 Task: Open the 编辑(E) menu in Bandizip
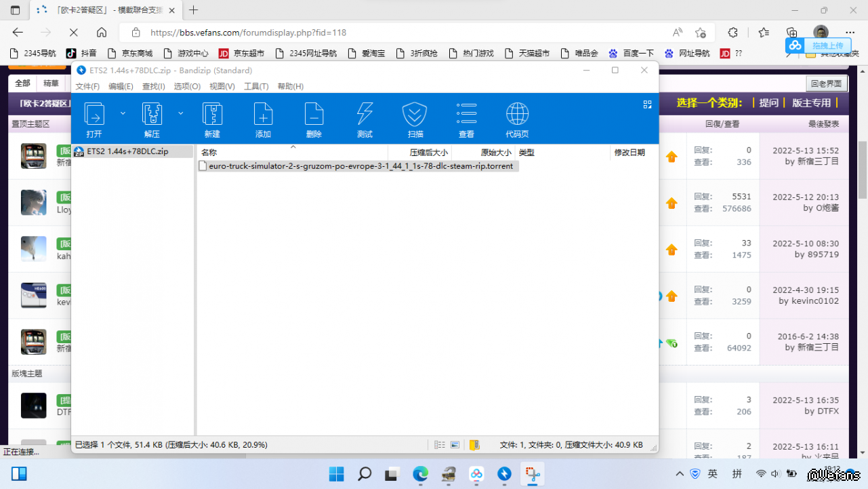[x=121, y=86]
